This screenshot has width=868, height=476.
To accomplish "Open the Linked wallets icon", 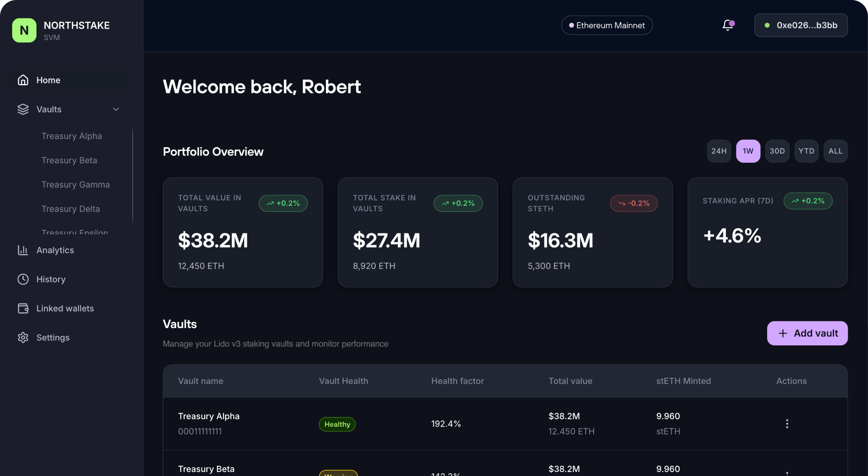I will [x=23, y=308].
